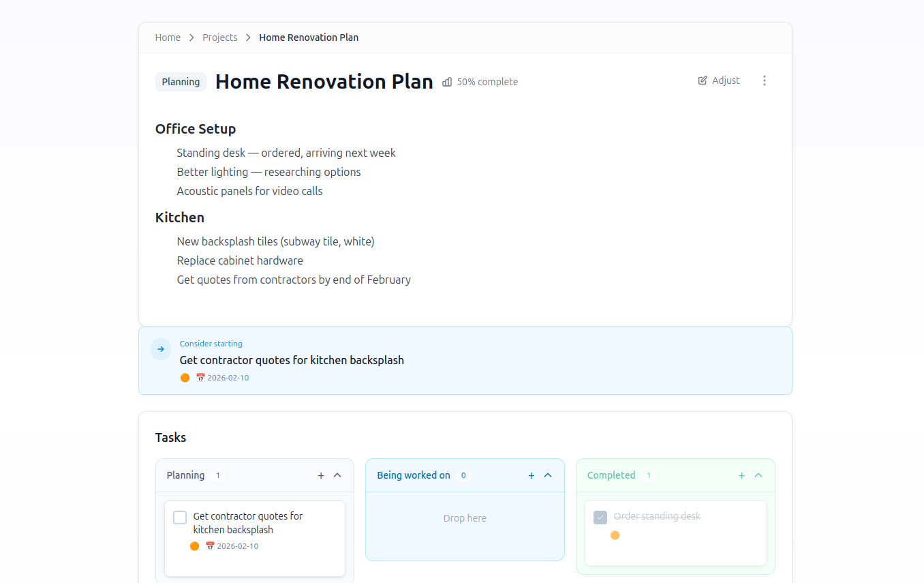The width and height of the screenshot is (924, 583).
Task: Go to Home breadcrumb
Action: tap(168, 38)
